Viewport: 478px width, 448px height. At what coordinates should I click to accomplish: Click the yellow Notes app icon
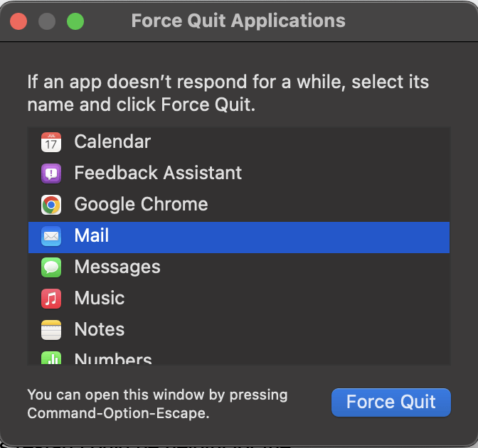coord(51,330)
